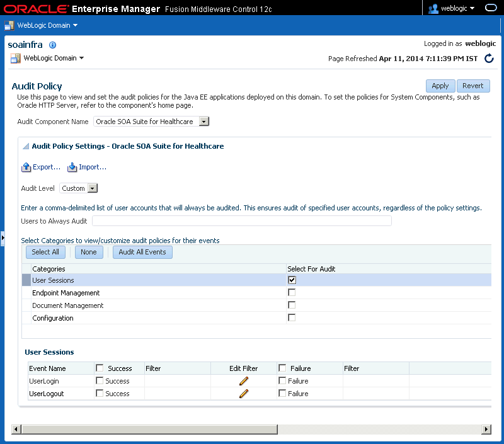Check Endpoint Management for audit
The width and height of the screenshot is (504, 444).
click(292, 292)
